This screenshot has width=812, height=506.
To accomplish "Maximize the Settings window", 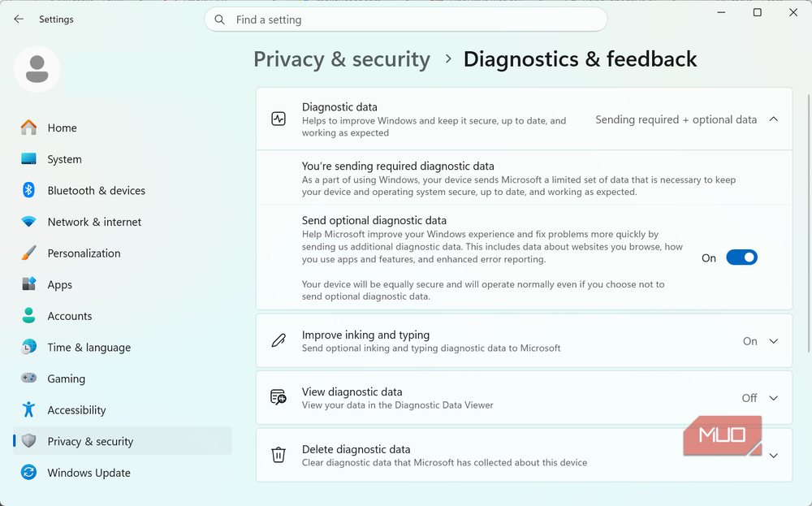I will (757, 12).
